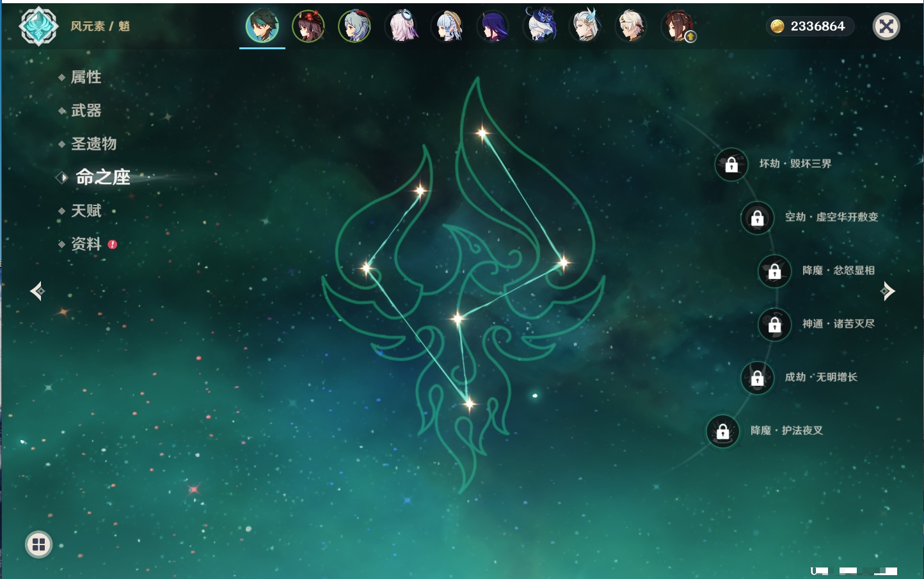The width and height of the screenshot is (924, 579).
Task: Click the lock icon for 空劫·虚空华开敷变
Action: (x=758, y=218)
